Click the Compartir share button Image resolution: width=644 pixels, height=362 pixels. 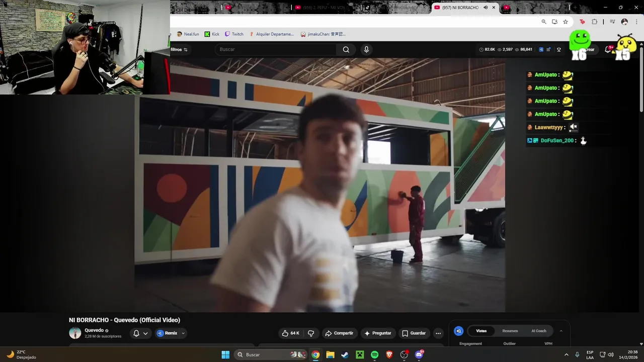pos(339,333)
